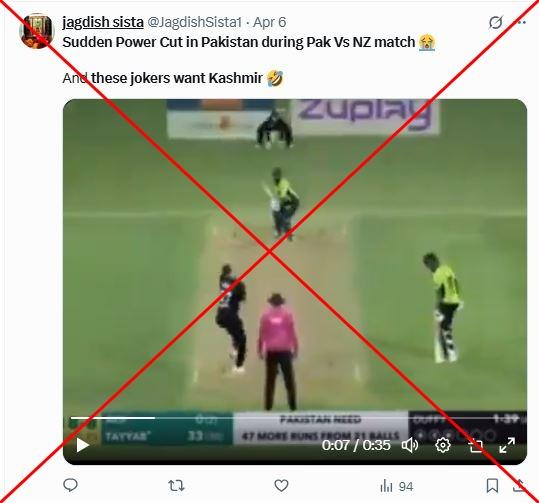Open video settings gear
Screen dimensions: 539x503
tap(443, 445)
